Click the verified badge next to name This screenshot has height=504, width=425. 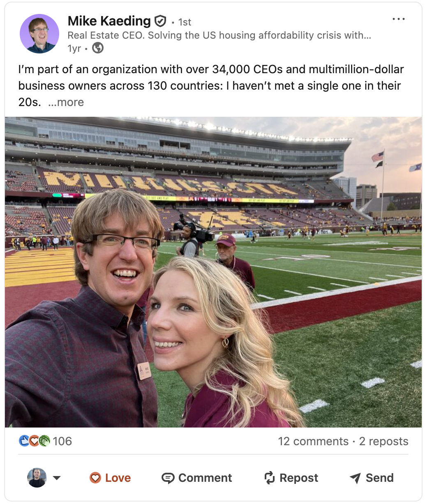pyautogui.click(x=160, y=21)
